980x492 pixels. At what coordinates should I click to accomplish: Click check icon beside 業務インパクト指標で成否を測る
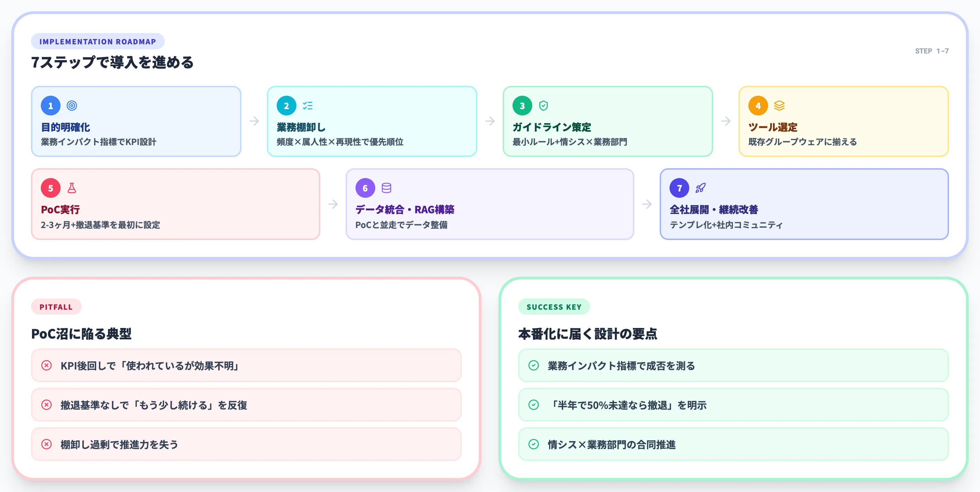pyautogui.click(x=534, y=365)
